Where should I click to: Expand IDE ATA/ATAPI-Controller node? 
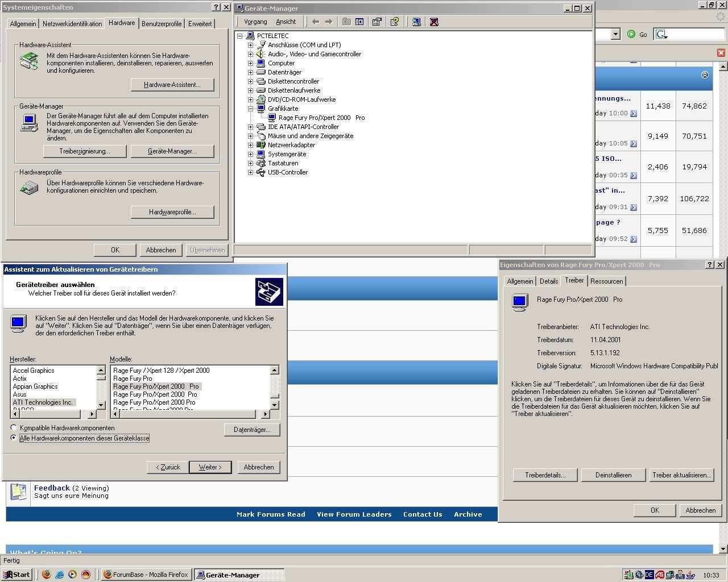point(250,127)
